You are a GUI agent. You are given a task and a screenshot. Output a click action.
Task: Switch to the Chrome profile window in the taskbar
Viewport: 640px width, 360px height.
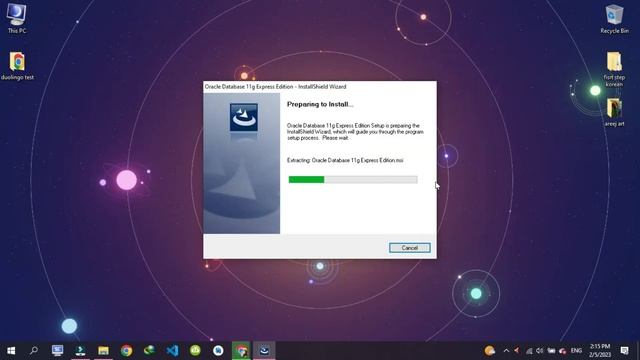pos(241,351)
